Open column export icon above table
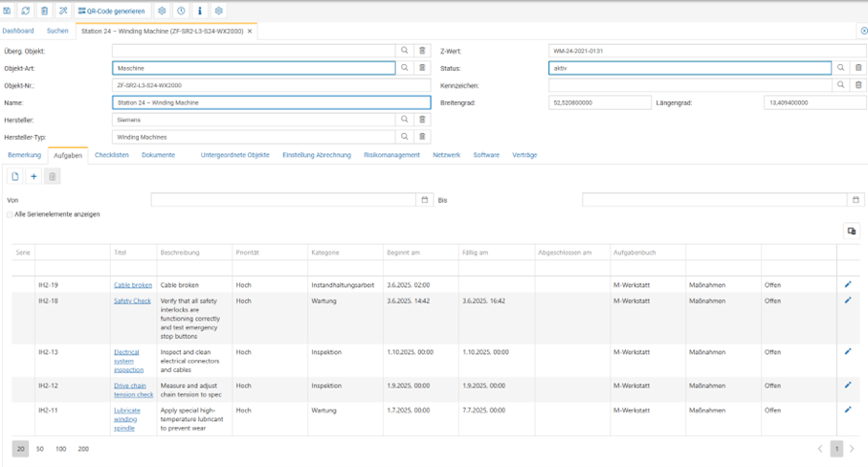Image resolution: width=868 pixels, height=467 pixels. click(x=851, y=231)
